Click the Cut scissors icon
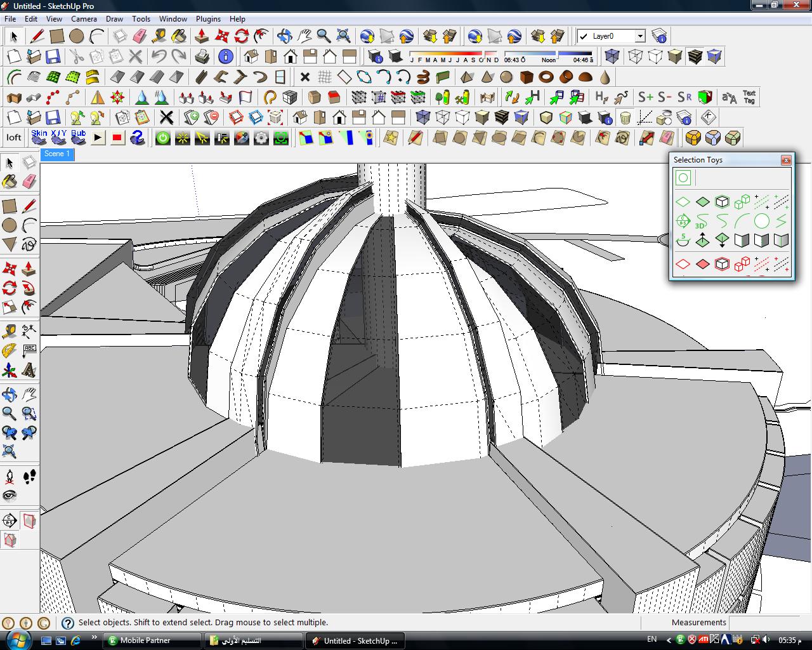Viewport: 812px width, 650px height. [x=76, y=56]
